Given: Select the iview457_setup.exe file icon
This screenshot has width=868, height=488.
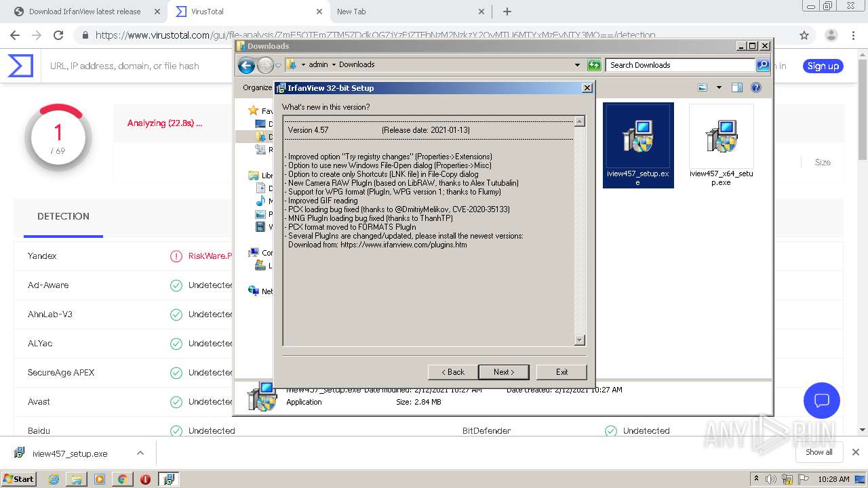Looking at the screenshot, I should pos(638,145).
